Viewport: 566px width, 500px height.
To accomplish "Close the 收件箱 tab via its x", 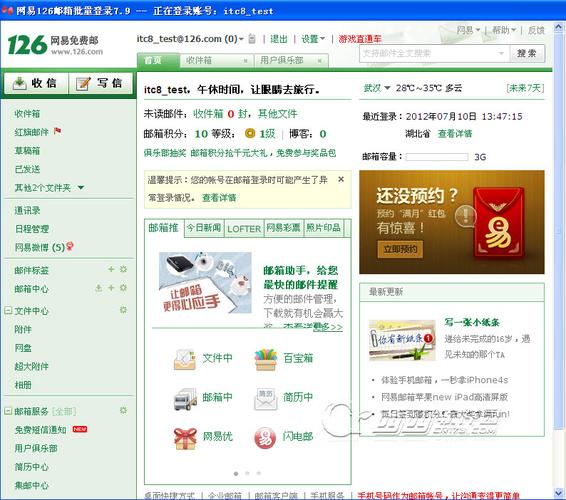I will [245, 61].
